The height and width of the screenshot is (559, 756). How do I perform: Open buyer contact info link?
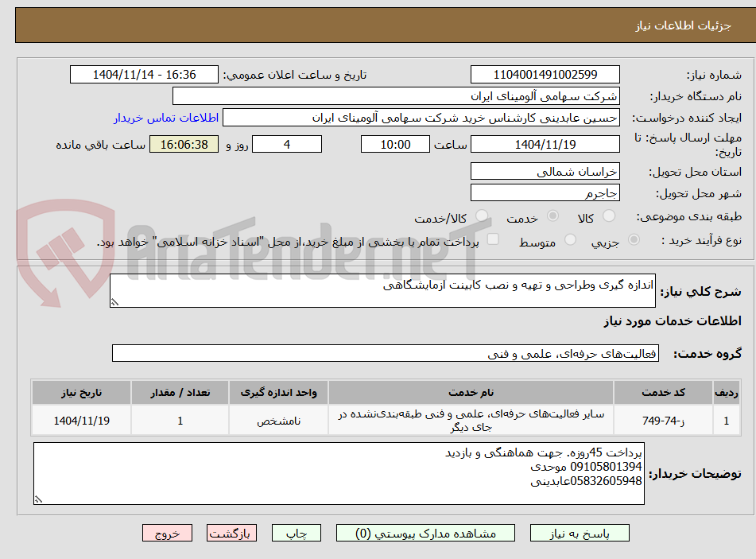click(x=166, y=118)
